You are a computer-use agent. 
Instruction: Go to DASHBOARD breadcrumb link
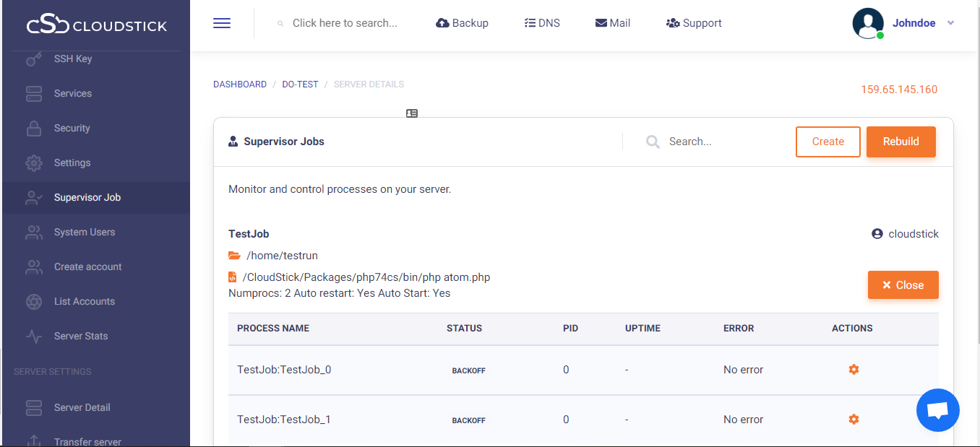(x=240, y=84)
